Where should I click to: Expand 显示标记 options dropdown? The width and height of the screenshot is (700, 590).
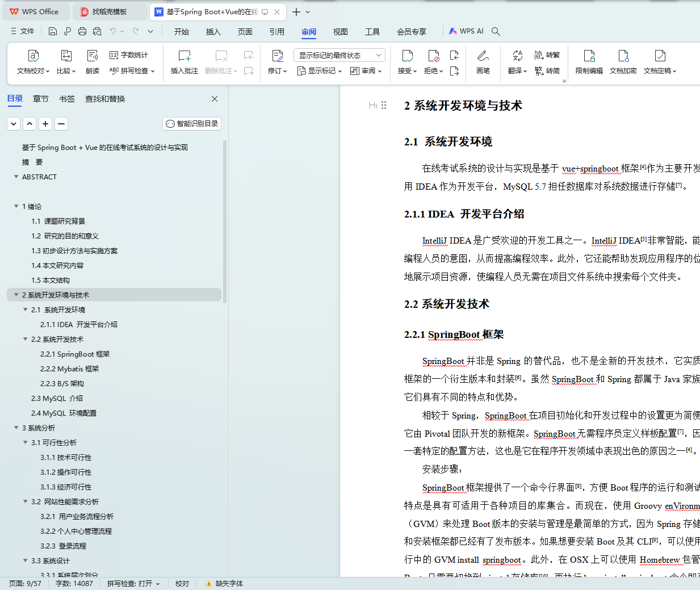pos(320,71)
